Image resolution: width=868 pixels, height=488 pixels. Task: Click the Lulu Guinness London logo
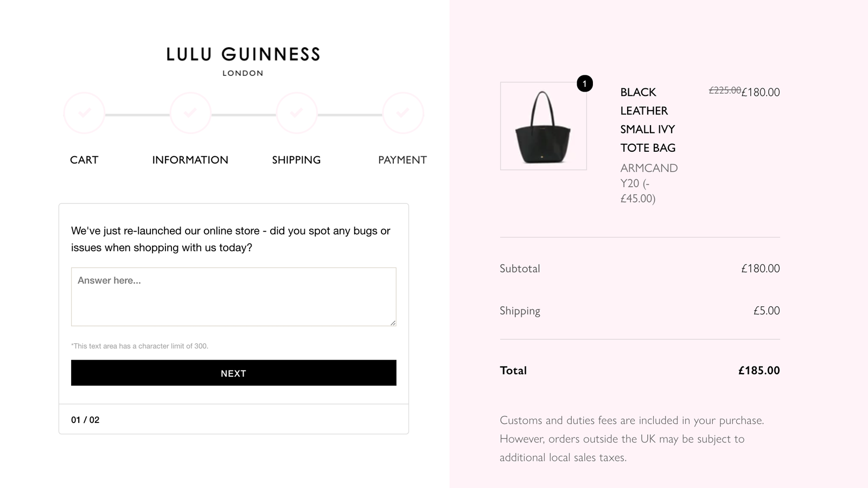[x=242, y=61]
